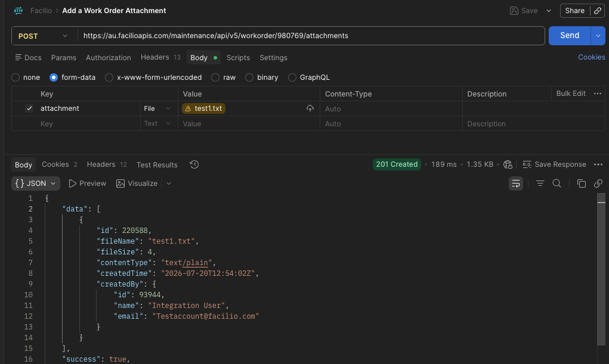
Task: Click the Preview button
Action: 88,183
